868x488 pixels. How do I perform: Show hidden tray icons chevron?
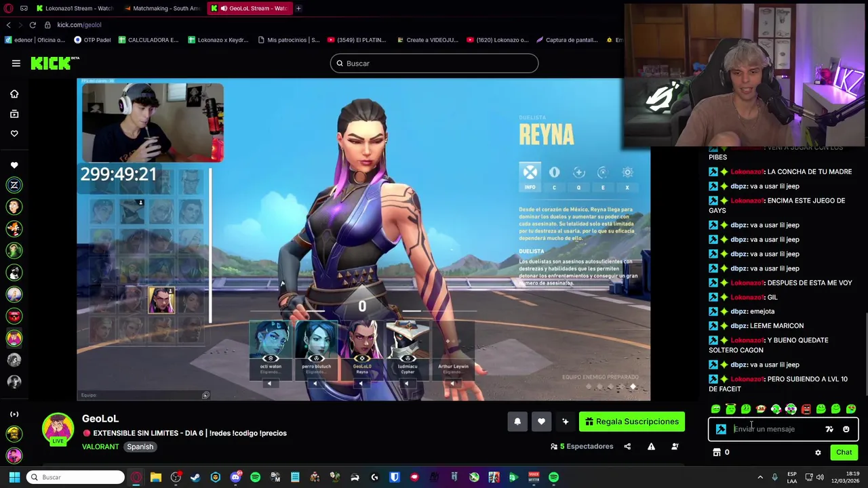coord(759,477)
